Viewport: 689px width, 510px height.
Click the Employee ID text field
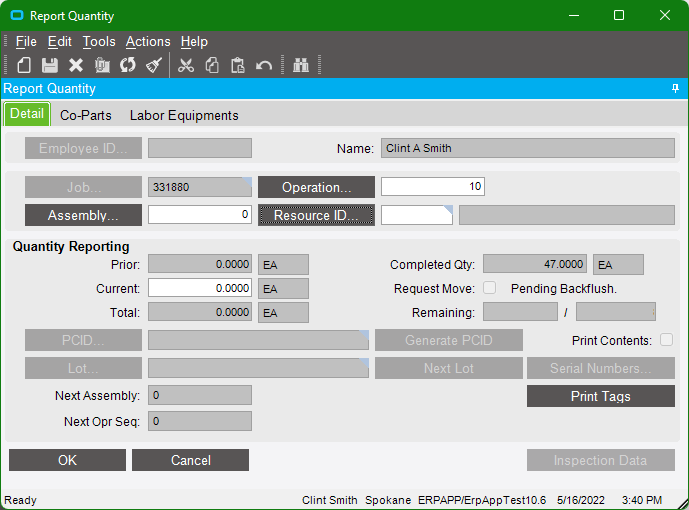199,148
